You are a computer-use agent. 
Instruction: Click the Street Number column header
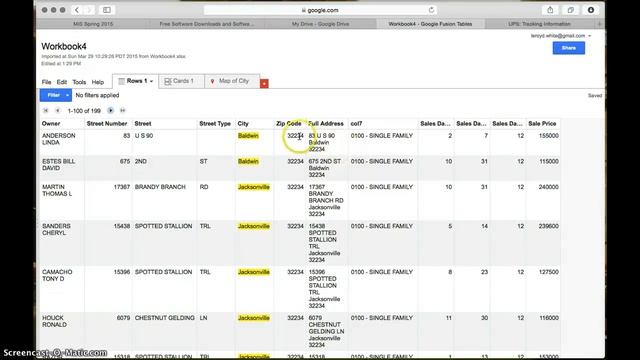coord(107,123)
